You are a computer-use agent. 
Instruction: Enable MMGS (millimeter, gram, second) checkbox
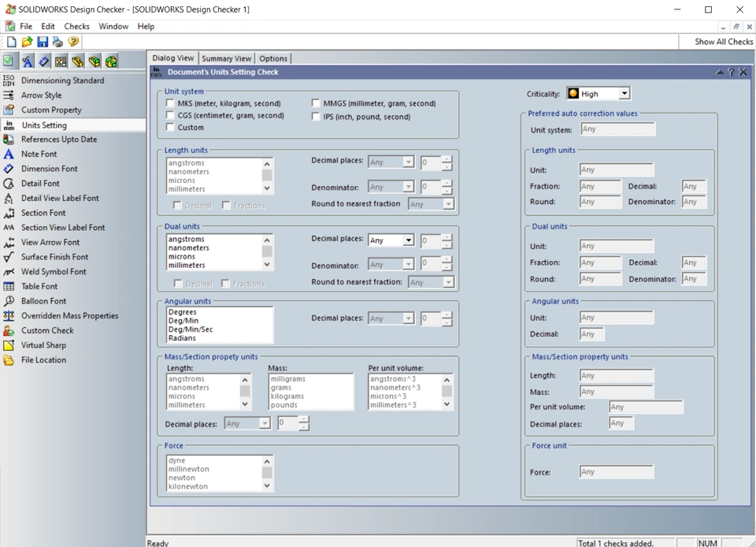(x=316, y=103)
